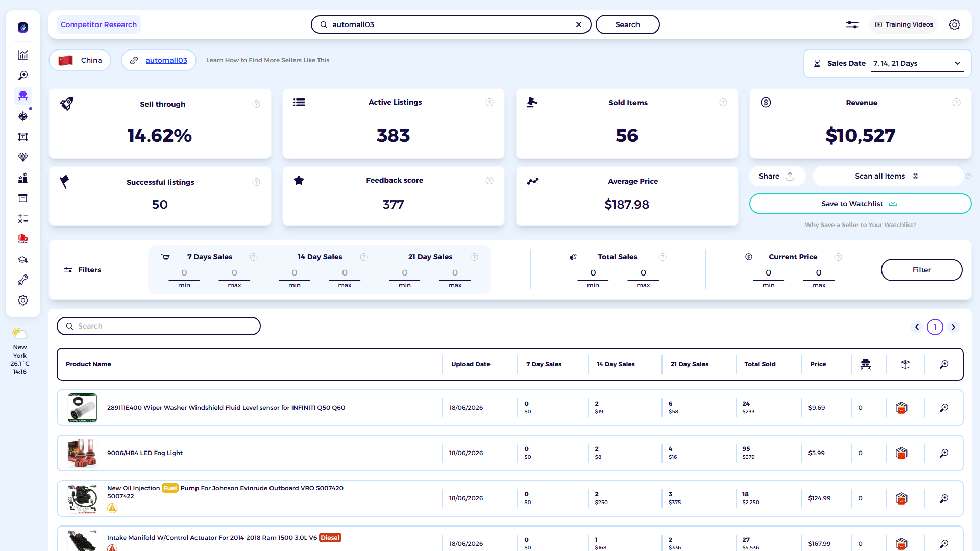
Task: Open the 9006/HB4 LED Fog Light thumbnail
Action: (x=82, y=453)
